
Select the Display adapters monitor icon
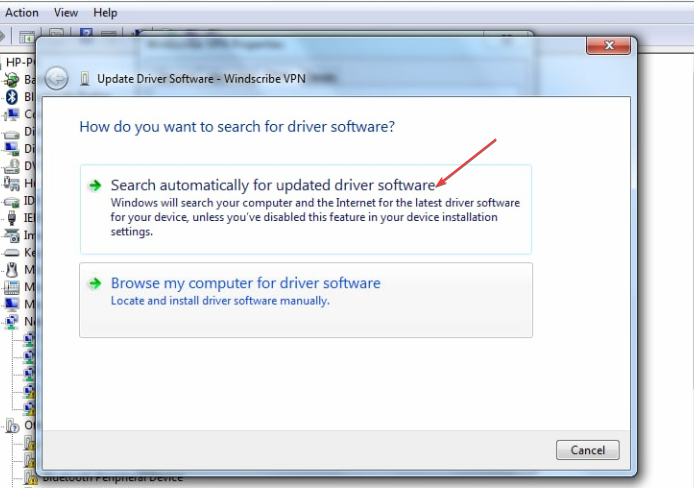point(11,149)
